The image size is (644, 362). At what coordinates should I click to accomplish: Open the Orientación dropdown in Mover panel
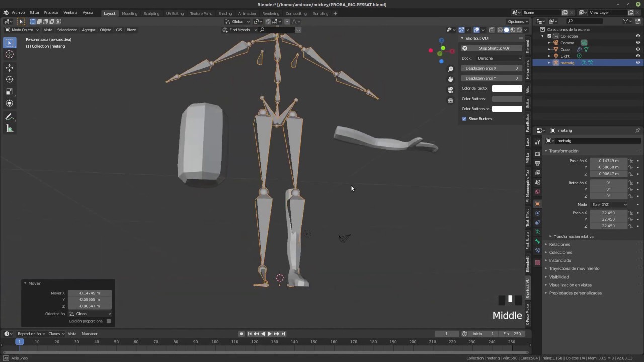tap(90, 314)
